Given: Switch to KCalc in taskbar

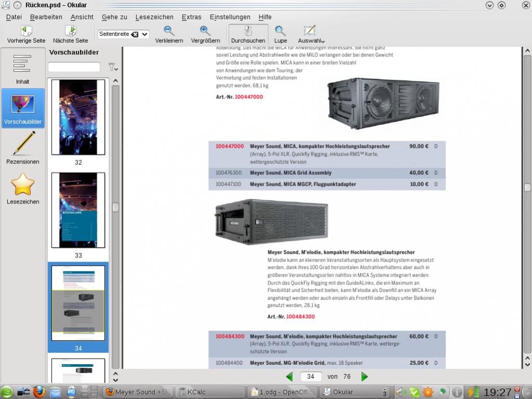Looking at the screenshot, I should pyautogui.click(x=211, y=392).
